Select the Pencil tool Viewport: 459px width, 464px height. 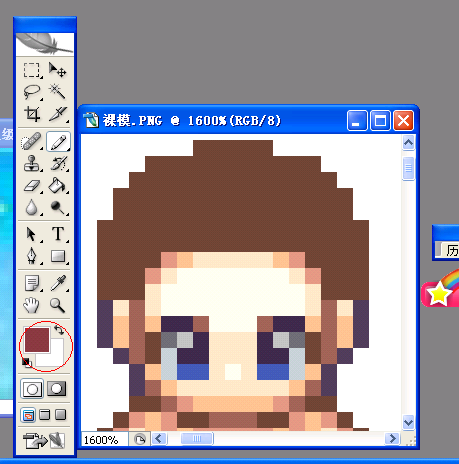58,142
